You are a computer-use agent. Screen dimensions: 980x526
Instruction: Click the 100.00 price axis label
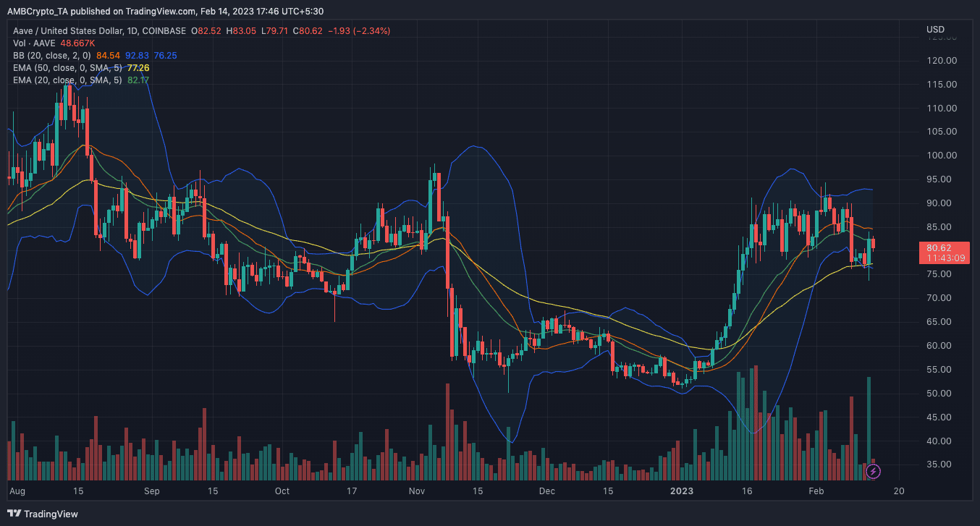coord(942,156)
